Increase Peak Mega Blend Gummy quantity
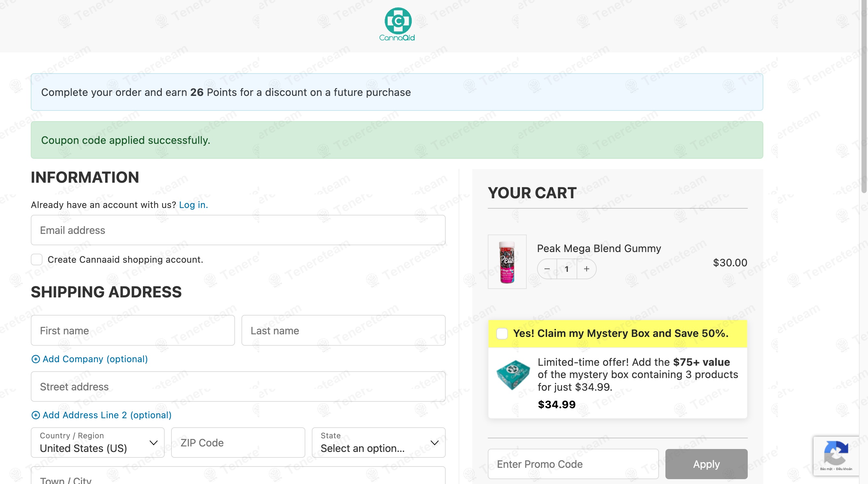The image size is (868, 484). click(586, 269)
